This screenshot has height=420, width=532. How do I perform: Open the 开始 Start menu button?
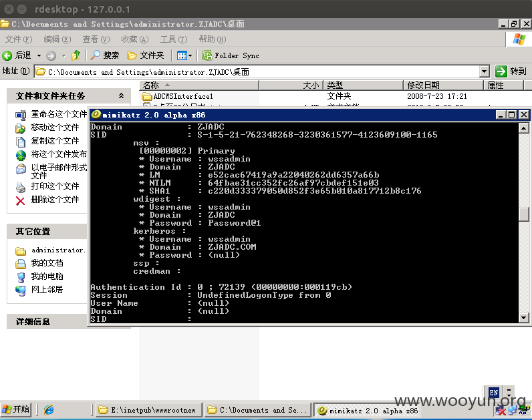click(x=16, y=409)
